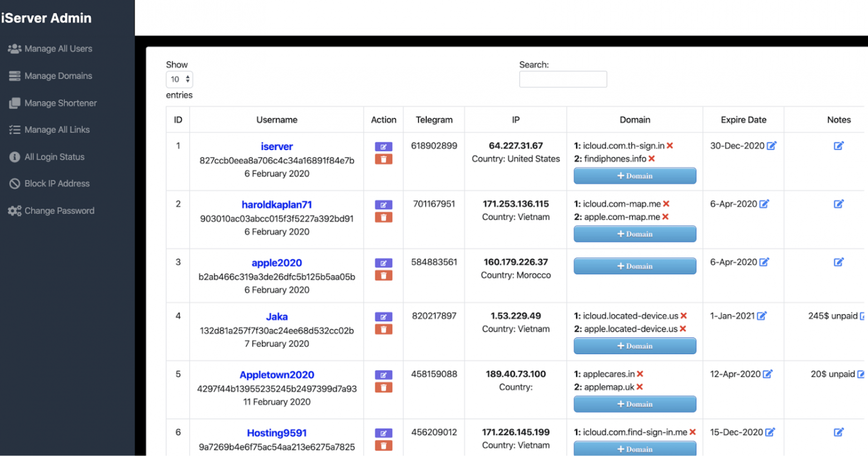Edit notes icon for Hosting9591 row
The width and height of the screenshot is (868, 456).
coord(839,432)
